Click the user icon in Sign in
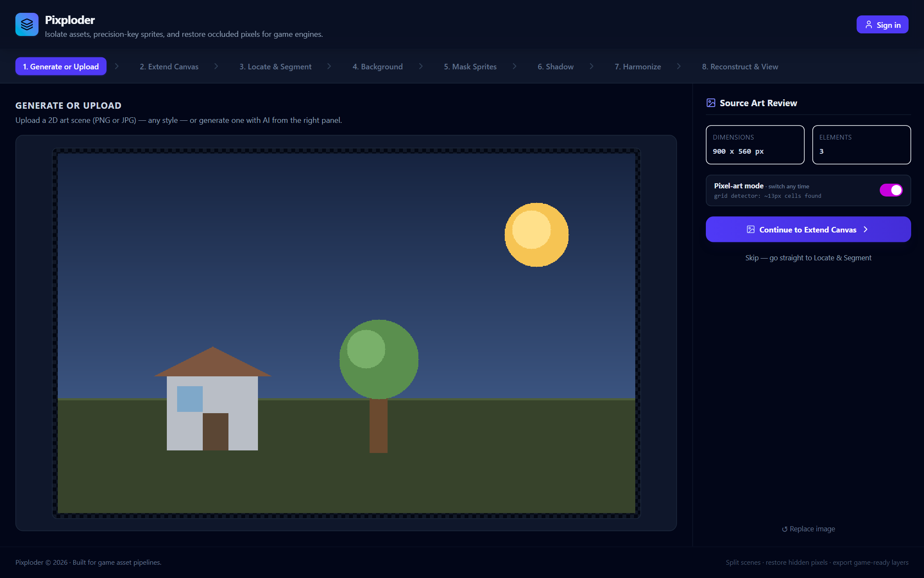This screenshot has height=578, width=924. pos(869,25)
